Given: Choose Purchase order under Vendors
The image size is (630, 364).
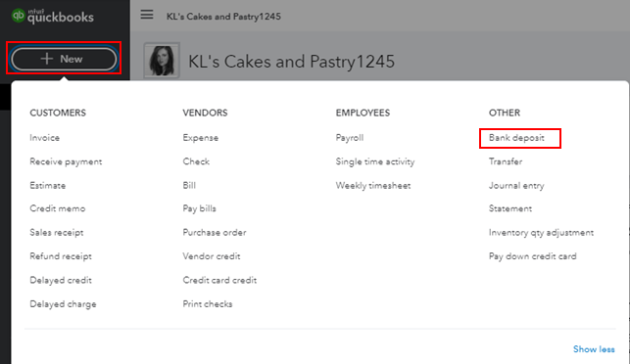Looking at the screenshot, I should [x=215, y=232].
